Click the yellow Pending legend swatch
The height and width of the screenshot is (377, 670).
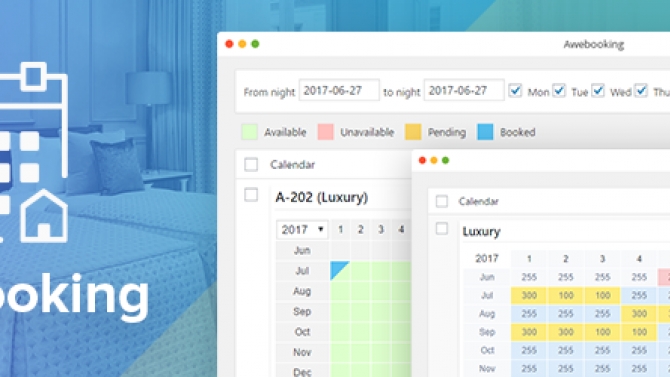pos(413,132)
